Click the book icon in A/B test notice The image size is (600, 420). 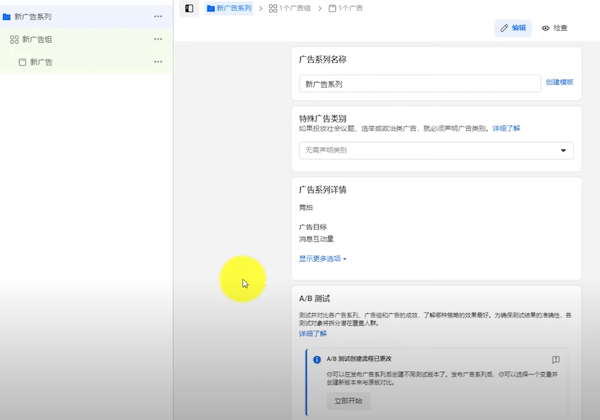(555, 360)
